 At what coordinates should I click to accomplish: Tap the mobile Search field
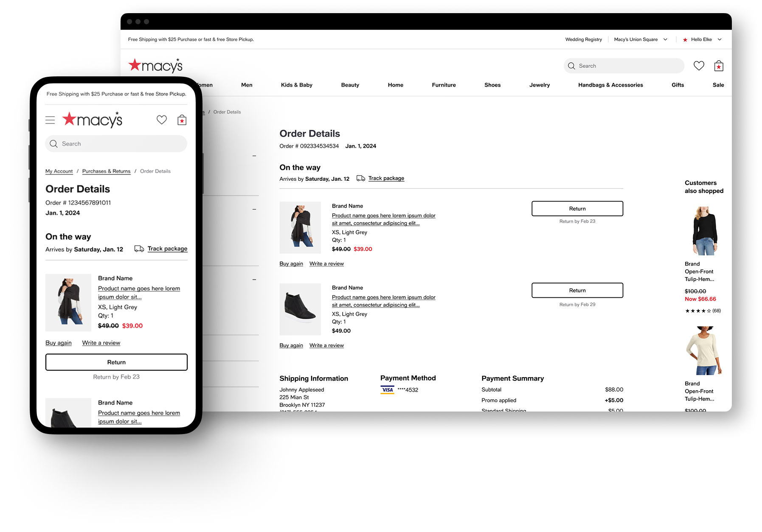pyautogui.click(x=116, y=144)
